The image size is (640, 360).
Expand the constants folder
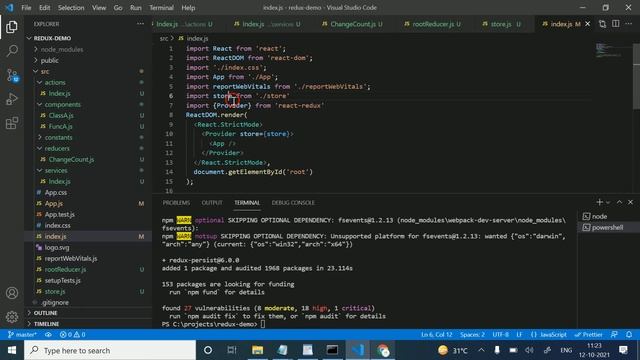point(88,137)
